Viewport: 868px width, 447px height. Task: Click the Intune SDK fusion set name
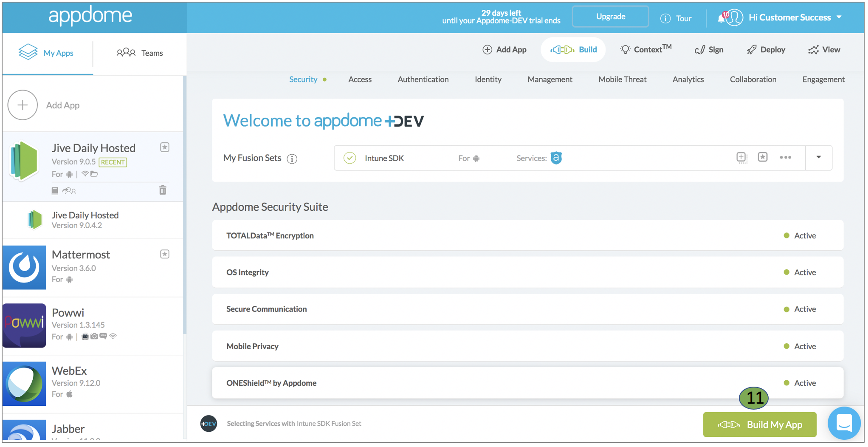pos(384,158)
